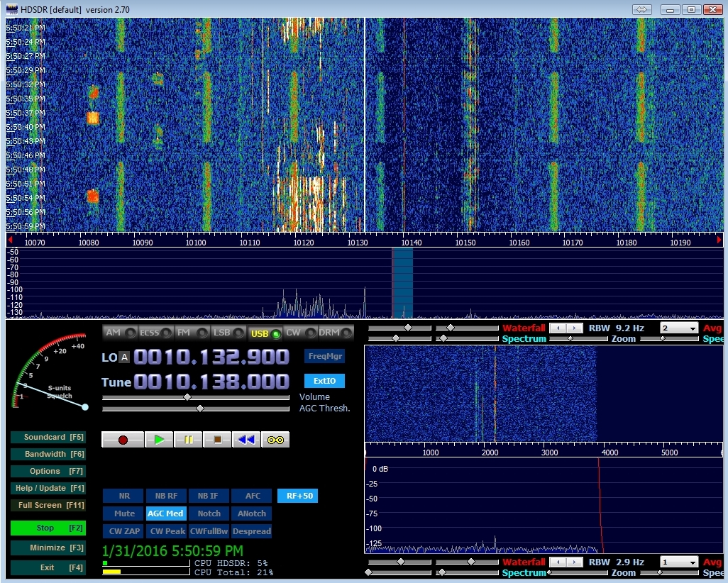This screenshot has width=728, height=583.
Task: Switch to LSB mode
Action: [228, 333]
